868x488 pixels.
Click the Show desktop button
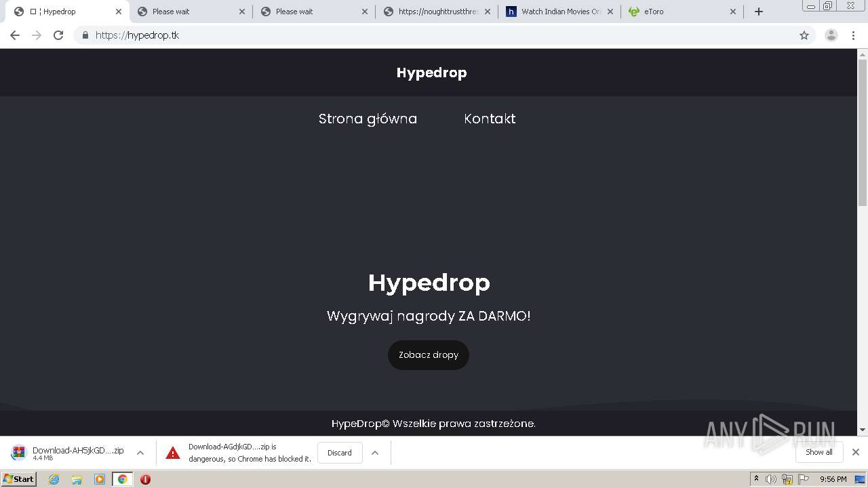(x=860, y=479)
